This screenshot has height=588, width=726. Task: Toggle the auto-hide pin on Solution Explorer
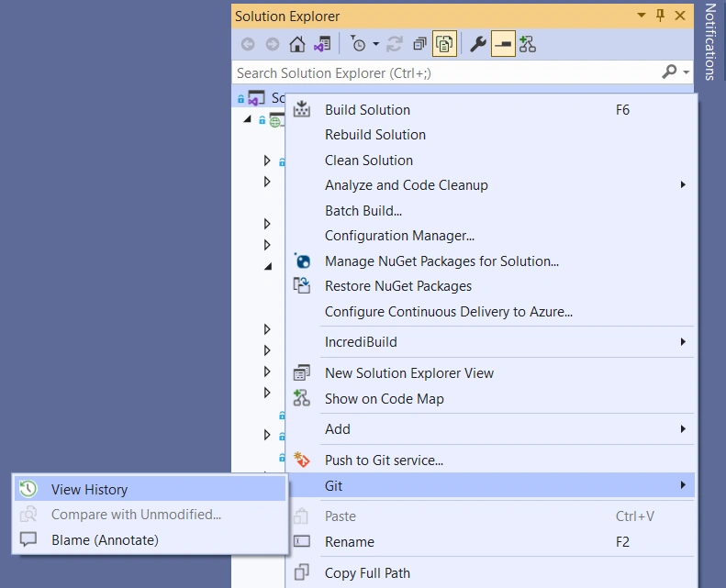(x=660, y=16)
